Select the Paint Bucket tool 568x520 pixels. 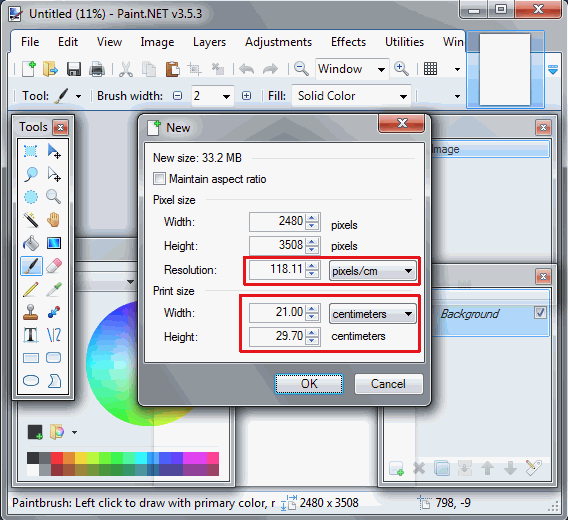coord(31,243)
